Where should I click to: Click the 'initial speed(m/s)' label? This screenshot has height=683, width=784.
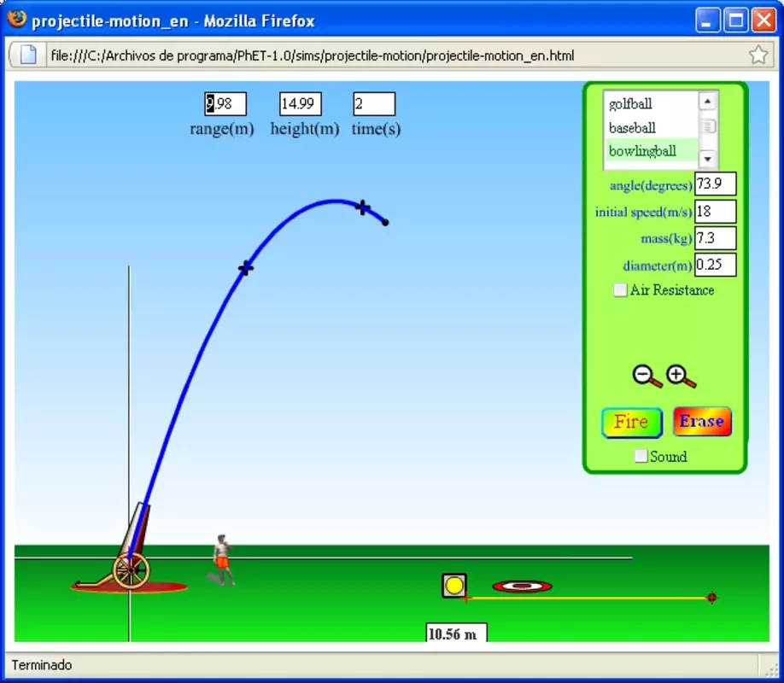(x=643, y=213)
